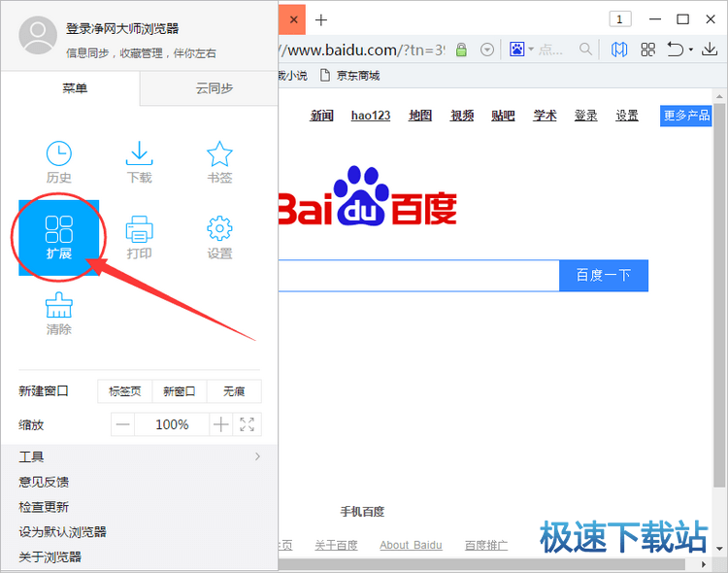Image resolution: width=728 pixels, height=573 pixels.
Task: Open new window with 新窗口 button
Action: point(180,391)
